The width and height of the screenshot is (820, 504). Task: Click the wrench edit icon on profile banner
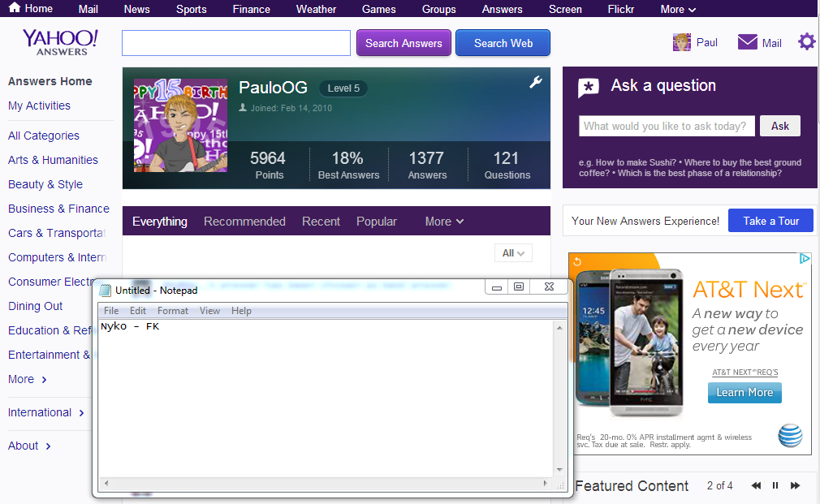point(536,82)
